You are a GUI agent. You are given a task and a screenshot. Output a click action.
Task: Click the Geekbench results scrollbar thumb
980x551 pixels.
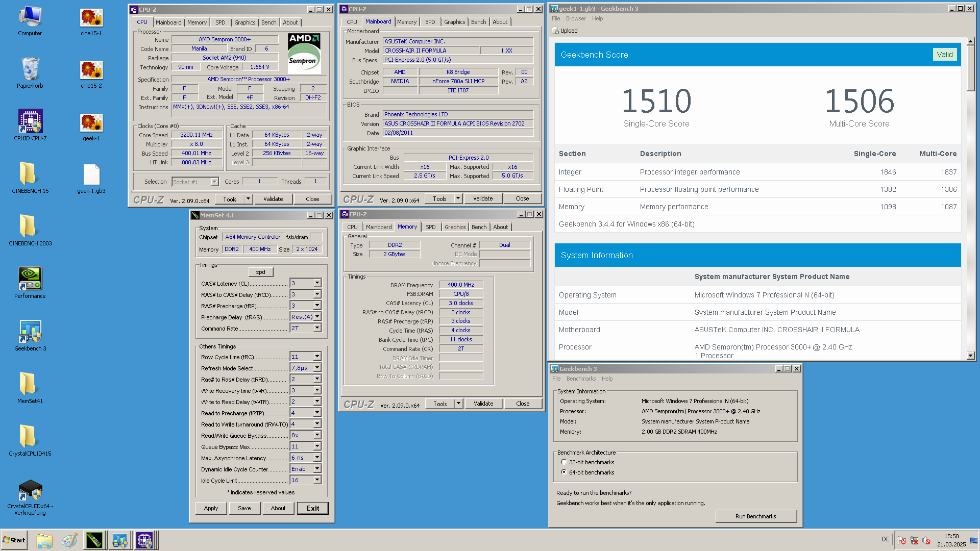(x=971, y=68)
